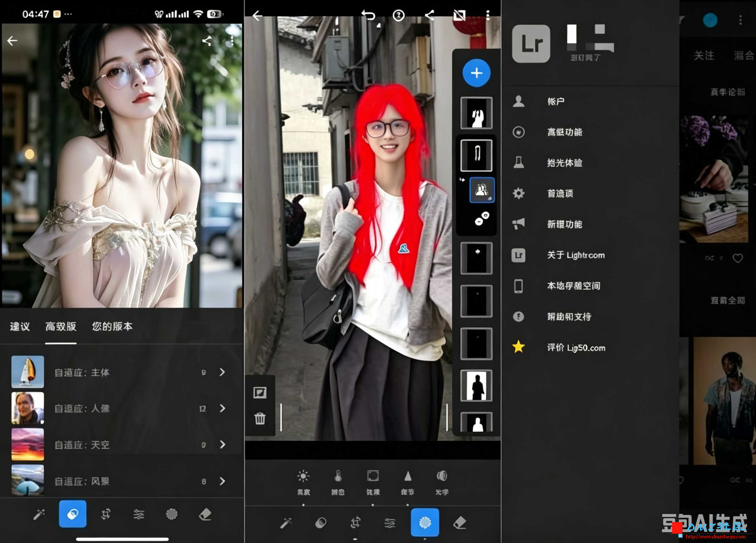Add a new mask with the blue plus button
756x543 pixels.
[476, 73]
